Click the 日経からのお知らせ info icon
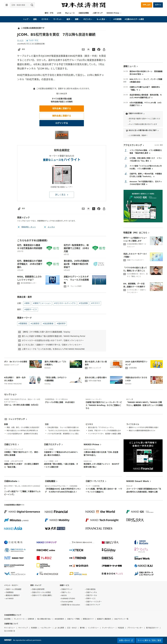167x644 pixels. coord(127,114)
